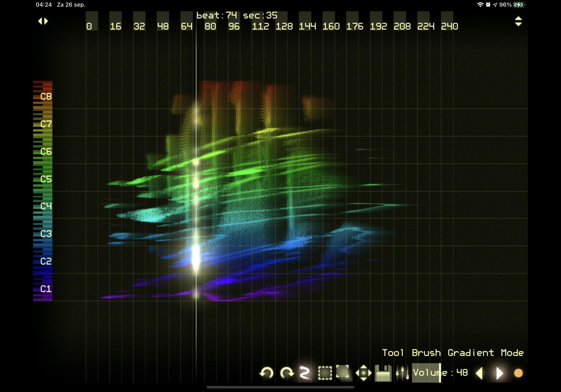Click the redo arrow icon

tap(287, 373)
